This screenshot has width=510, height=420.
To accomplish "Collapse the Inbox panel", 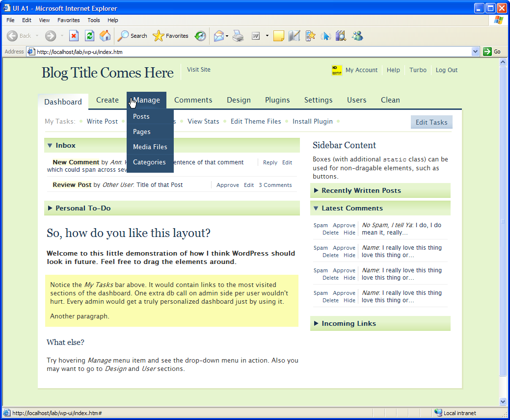I will pyautogui.click(x=50, y=146).
